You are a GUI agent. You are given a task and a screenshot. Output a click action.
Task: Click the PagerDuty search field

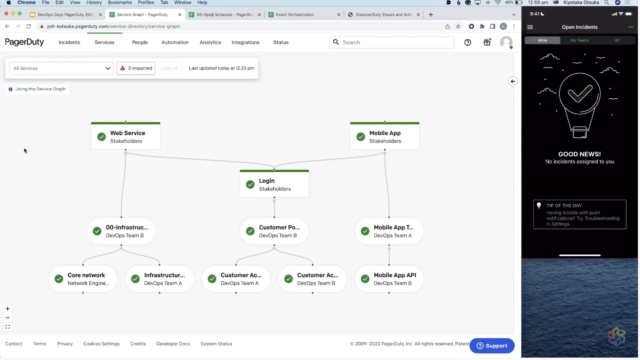391,42
